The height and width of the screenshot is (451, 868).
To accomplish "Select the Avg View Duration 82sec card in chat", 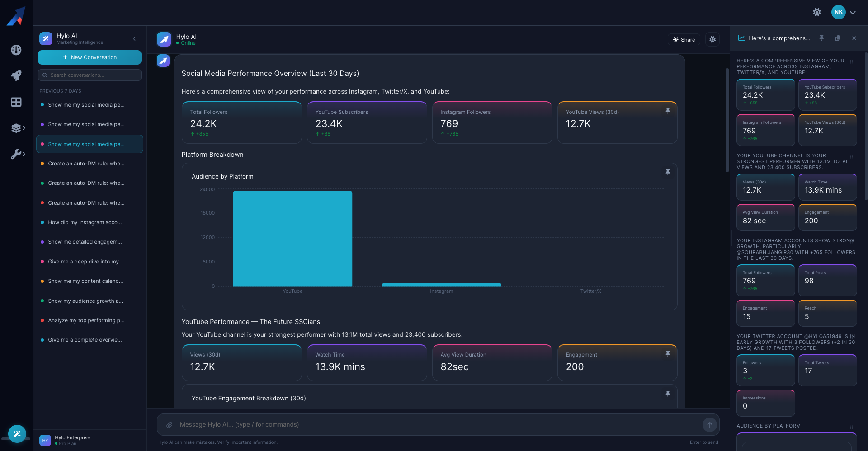I will (x=492, y=362).
